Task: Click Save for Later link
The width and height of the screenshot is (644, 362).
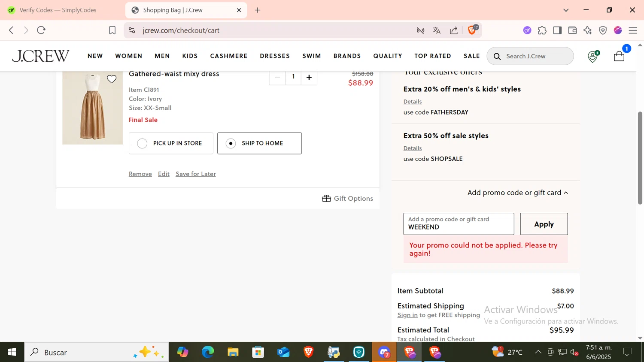Action: [x=196, y=174]
